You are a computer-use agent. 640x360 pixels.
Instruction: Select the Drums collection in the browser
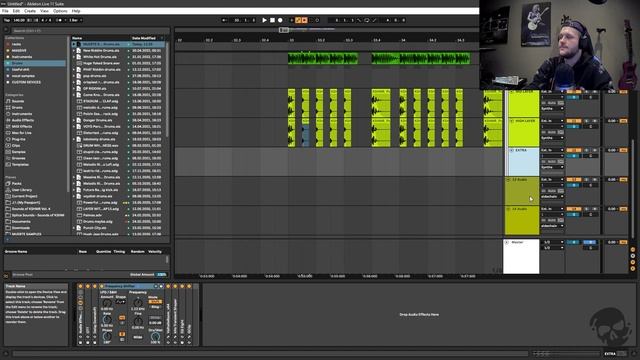35,63
